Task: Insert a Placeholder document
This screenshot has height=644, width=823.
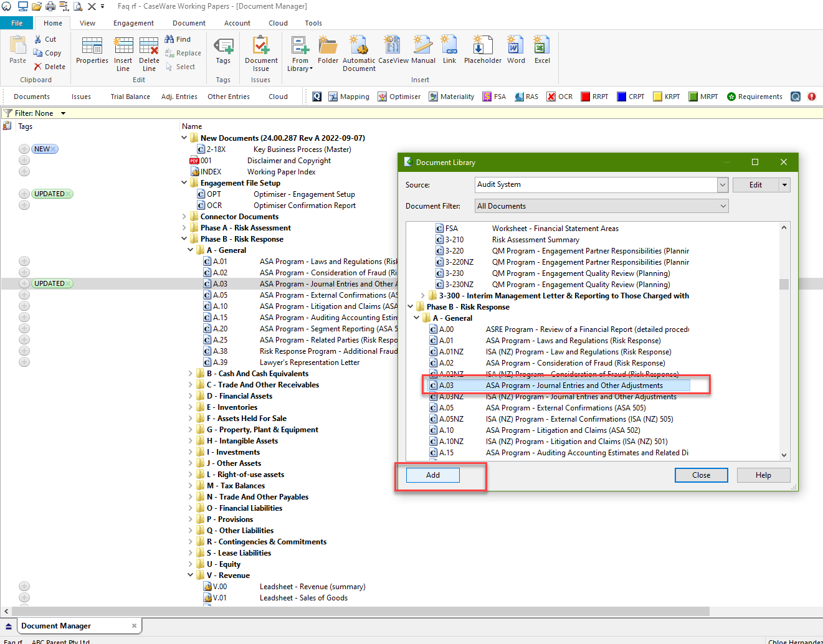Action: pos(483,50)
